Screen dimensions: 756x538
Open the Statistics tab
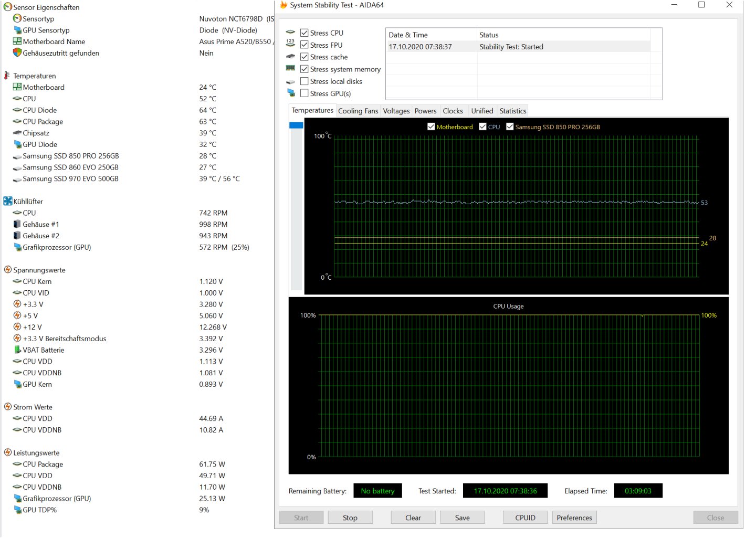pyautogui.click(x=512, y=111)
